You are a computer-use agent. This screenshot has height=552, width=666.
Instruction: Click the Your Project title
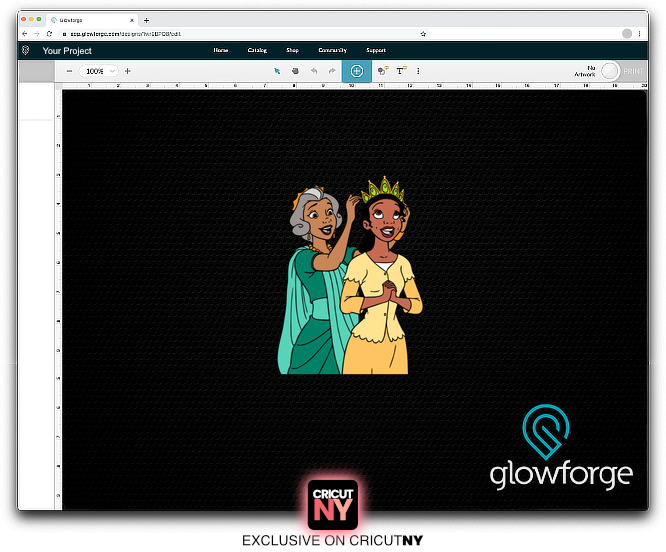(67, 51)
